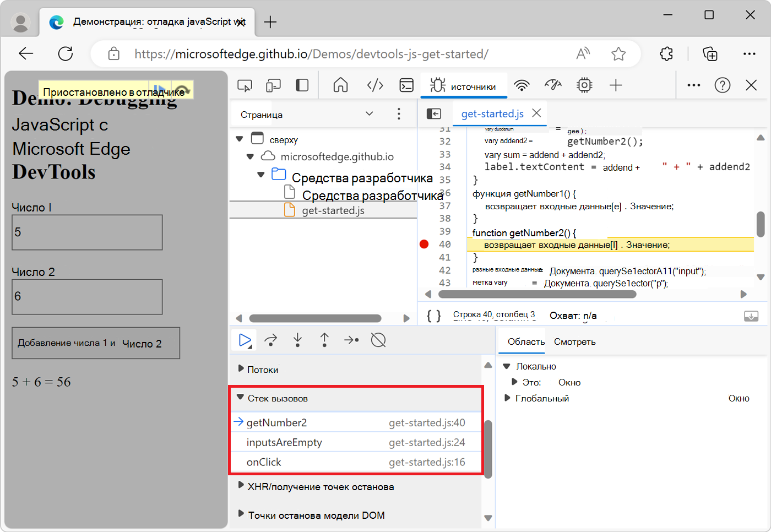Screen dimensions: 771x532
Task: Close the get-started.js editor tab
Action: click(x=537, y=113)
